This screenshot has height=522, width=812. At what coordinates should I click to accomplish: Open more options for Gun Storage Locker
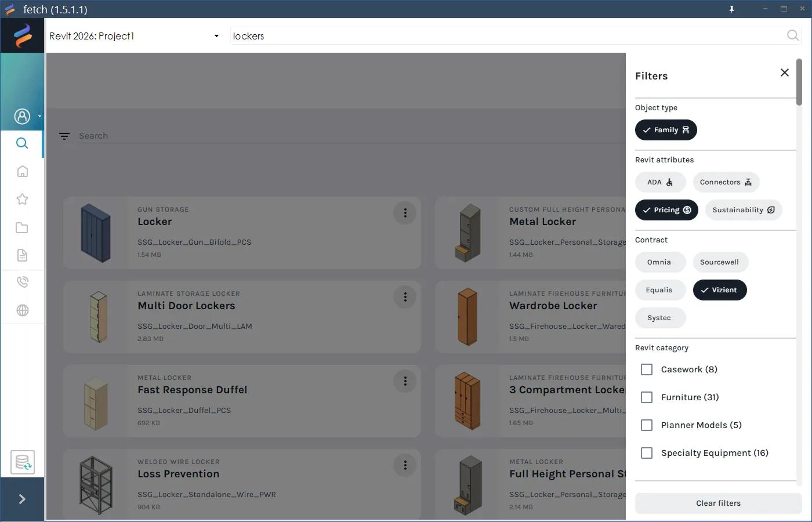point(405,213)
